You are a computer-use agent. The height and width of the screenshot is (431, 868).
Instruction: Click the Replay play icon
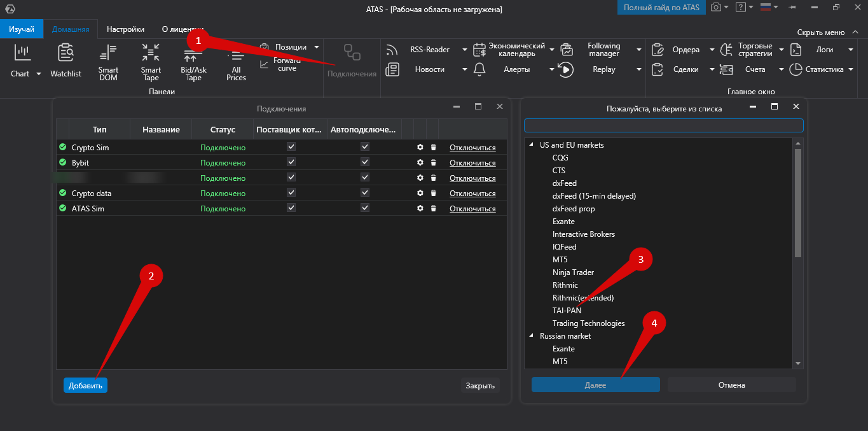(566, 69)
